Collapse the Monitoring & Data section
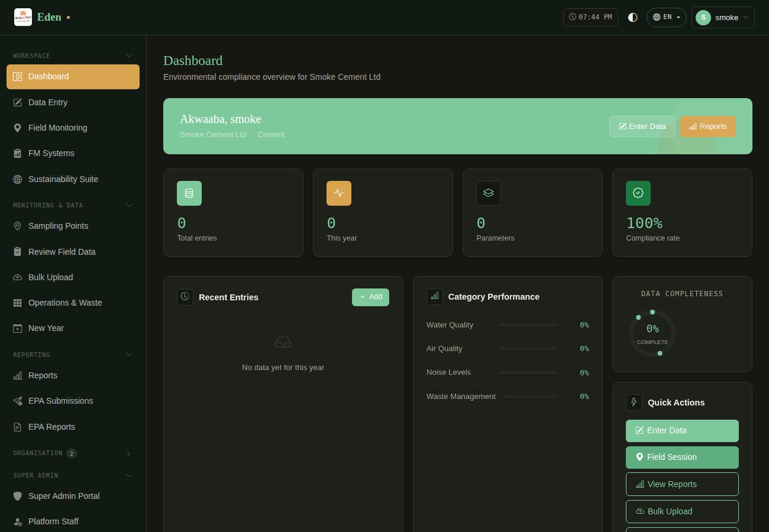The width and height of the screenshot is (769, 532). (x=129, y=205)
